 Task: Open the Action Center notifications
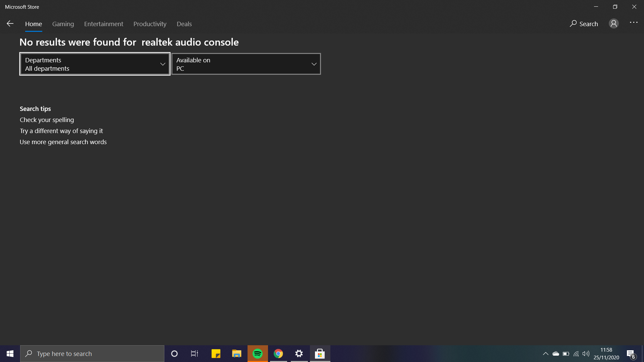pyautogui.click(x=631, y=354)
